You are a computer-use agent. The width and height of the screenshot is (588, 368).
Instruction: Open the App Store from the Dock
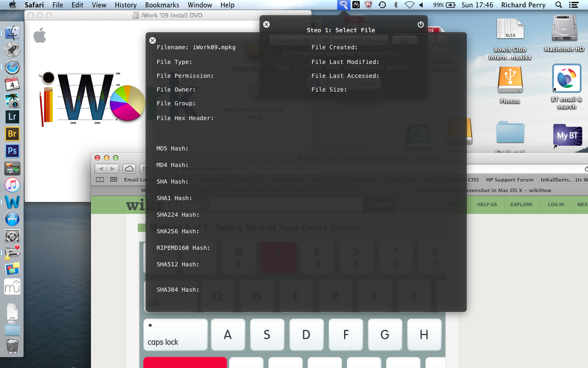(x=12, y=219)
